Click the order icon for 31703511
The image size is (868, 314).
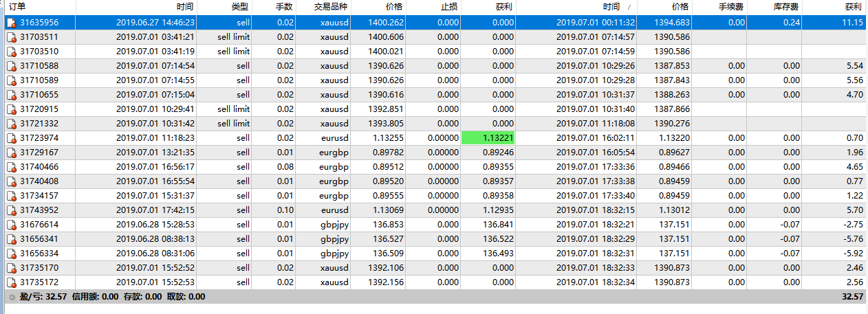pyautogui.click(x=11, y=37)
